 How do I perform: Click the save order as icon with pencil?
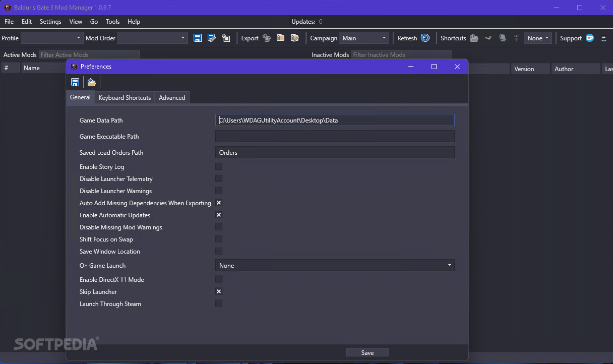point(212,38)
